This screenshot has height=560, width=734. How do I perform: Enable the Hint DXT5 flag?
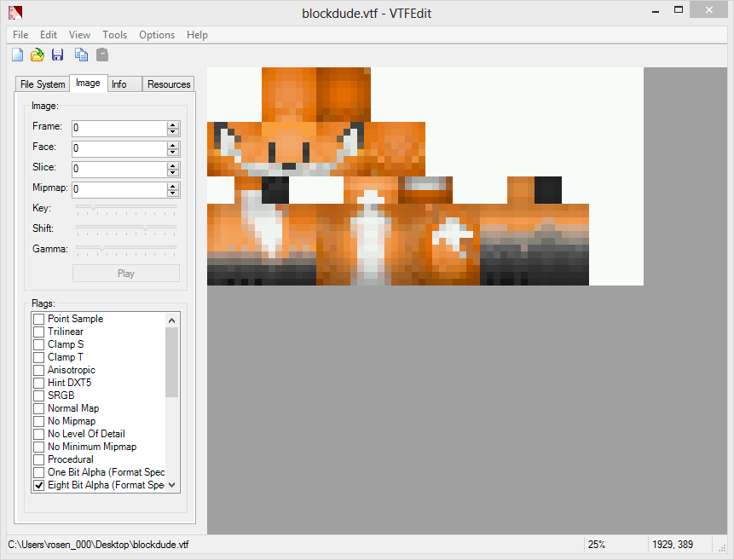39,383
